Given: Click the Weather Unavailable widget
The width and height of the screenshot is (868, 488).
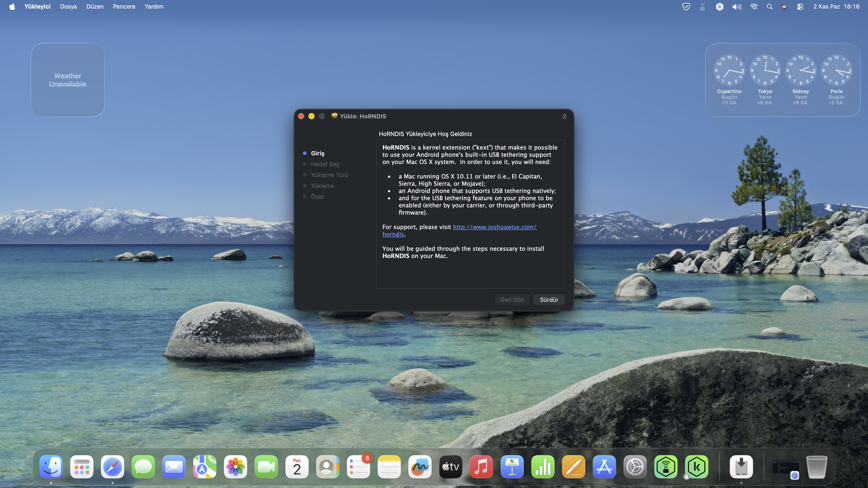Looking at the screenshot, I should click(68, 80).
